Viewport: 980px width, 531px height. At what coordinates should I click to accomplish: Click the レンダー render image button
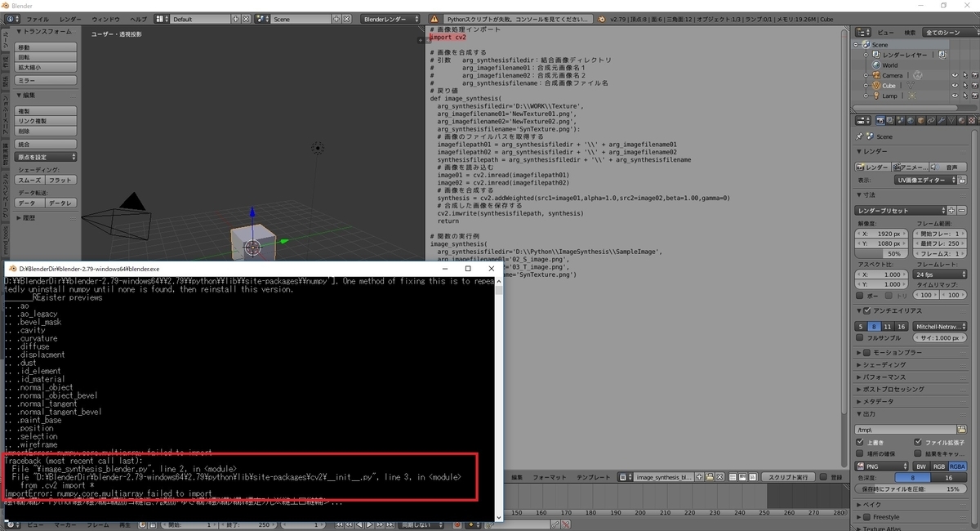pos(873,167)
